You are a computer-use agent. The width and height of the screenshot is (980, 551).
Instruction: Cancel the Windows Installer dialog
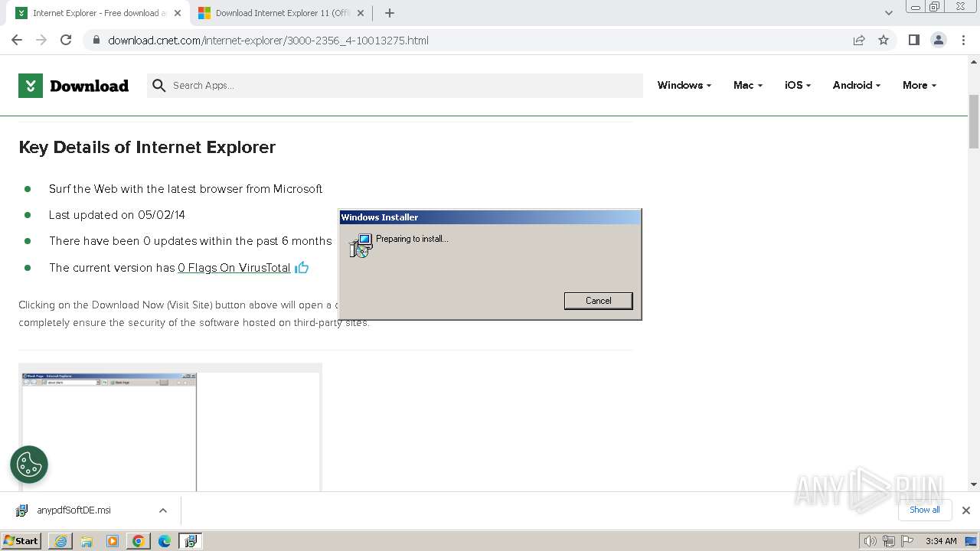(599, 301)
